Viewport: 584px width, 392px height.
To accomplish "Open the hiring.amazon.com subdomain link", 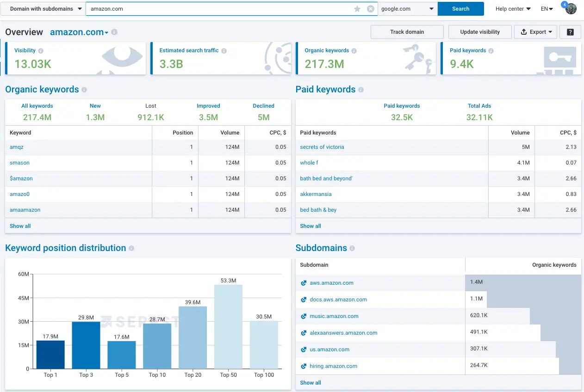I will coord(333,366).
